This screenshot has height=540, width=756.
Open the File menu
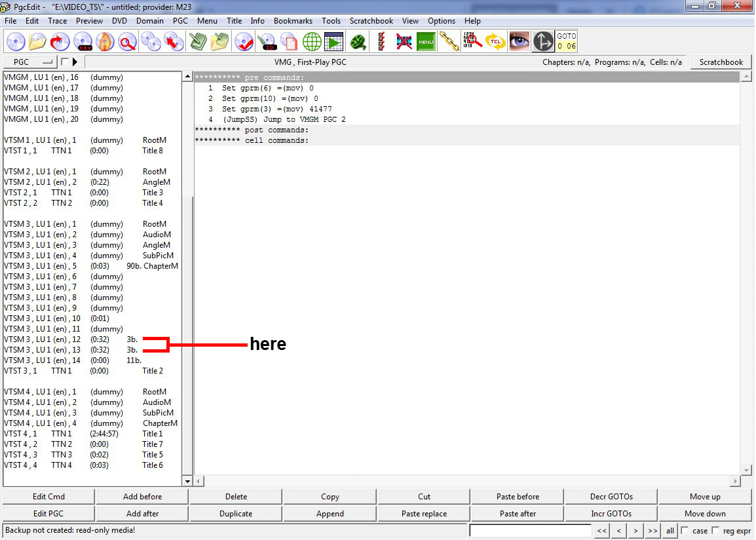point(10,21)
